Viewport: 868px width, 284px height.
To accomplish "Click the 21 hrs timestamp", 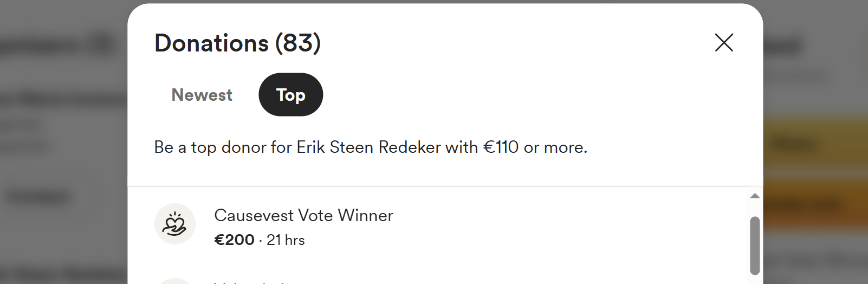I will (286, 240).
